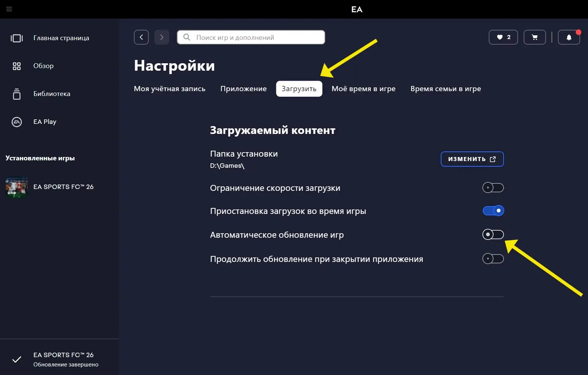The image size is (588, 375).
Task: Disable pausing downloads during gameplay toggle
Action: [x=493, y=211]
